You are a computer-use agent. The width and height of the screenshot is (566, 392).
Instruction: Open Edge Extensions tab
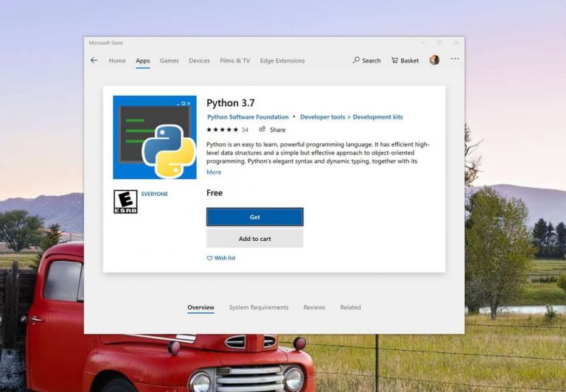pyautogui.click(x=282, y=60)
